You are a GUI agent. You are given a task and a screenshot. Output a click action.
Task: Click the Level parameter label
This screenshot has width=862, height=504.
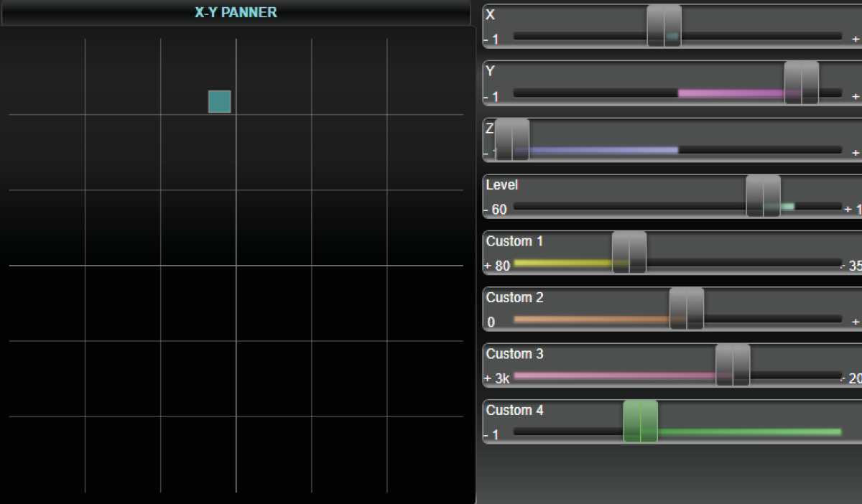click(x=501, y=185)
